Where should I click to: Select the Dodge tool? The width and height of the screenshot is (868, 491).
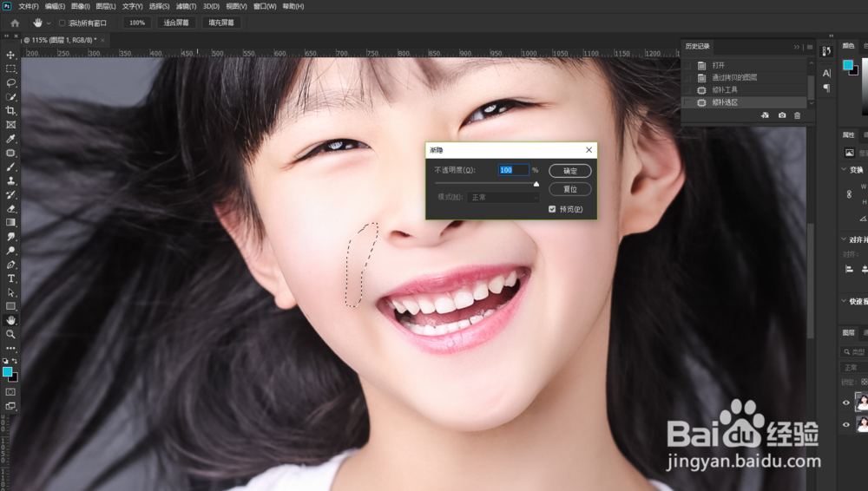click(x=10, y=251)
